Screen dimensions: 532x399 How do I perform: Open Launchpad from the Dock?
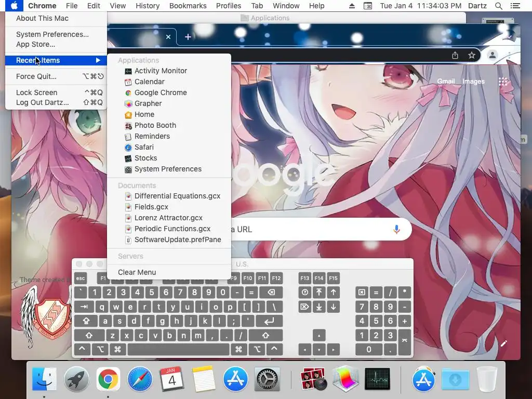76,379
